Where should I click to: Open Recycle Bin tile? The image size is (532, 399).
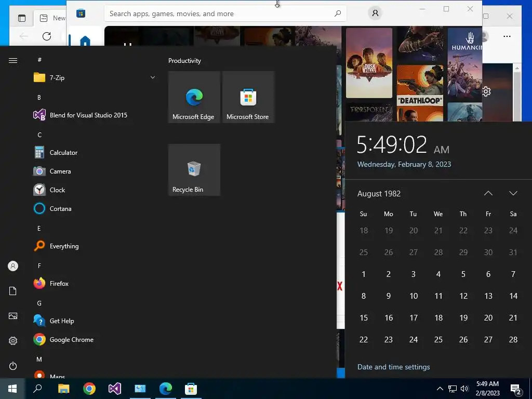(194, 170)
